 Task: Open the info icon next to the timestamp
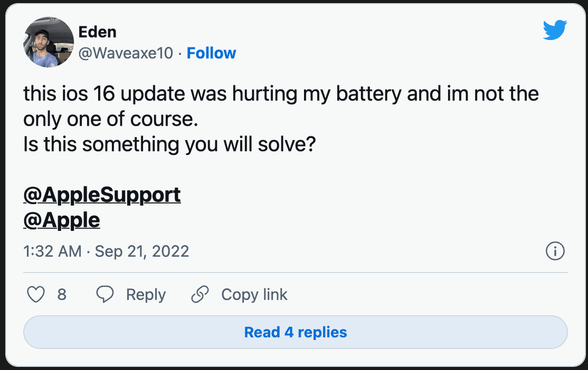555,251
